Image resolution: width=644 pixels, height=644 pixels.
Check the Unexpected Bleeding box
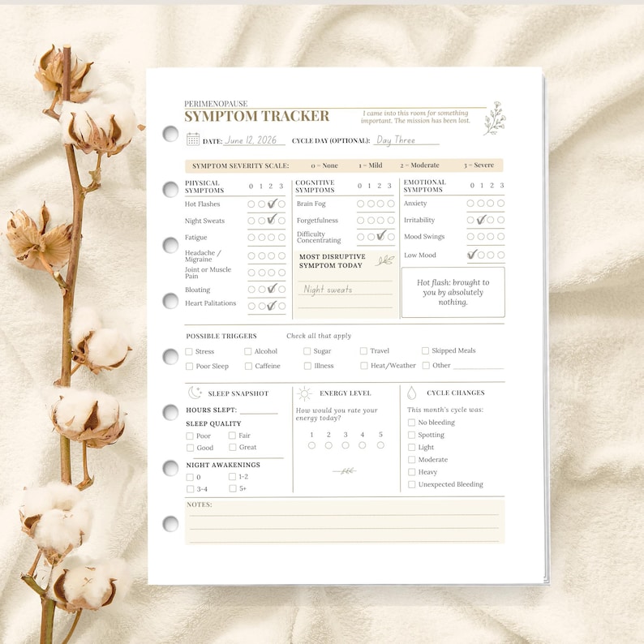point(411,485)
